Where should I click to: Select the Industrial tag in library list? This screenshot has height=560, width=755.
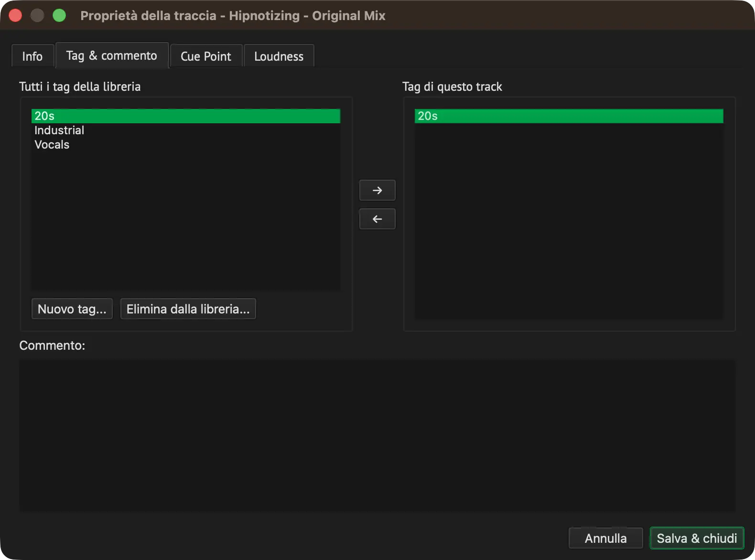click(186, 130)
